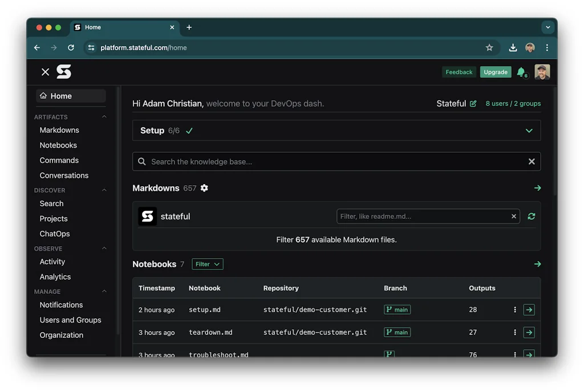The image size is (584, 392).
Task: Open notifications via the bell icon
Action: pyautogui.click(x=521, y=72)
